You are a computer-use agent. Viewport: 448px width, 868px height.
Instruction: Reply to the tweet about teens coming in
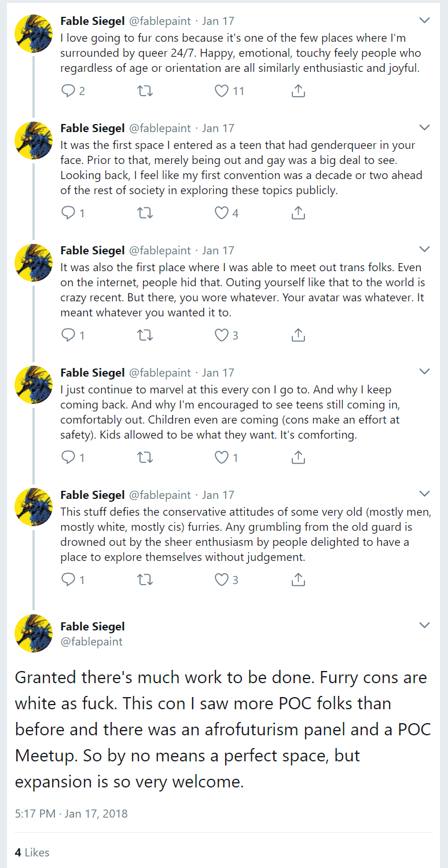click(73, 458)
